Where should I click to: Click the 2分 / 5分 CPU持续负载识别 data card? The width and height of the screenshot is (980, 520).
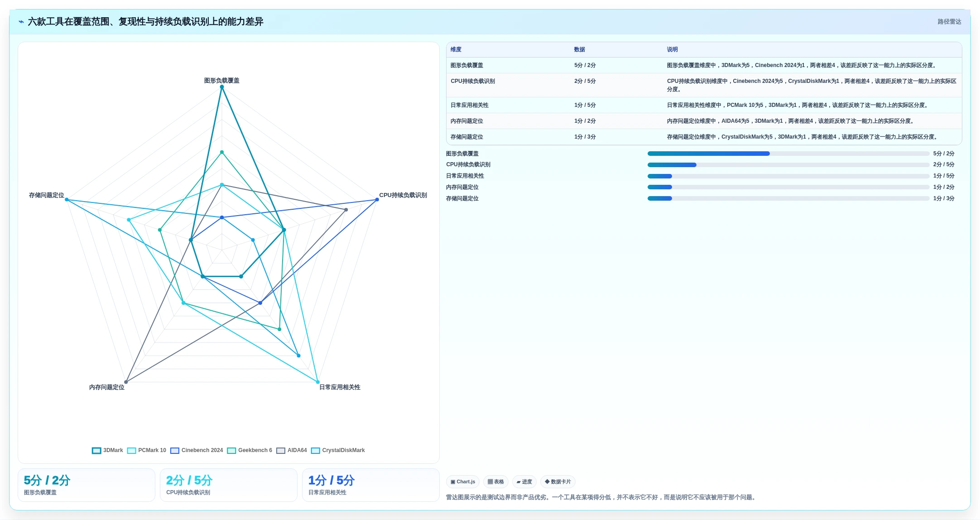click(x=229, y=485)
